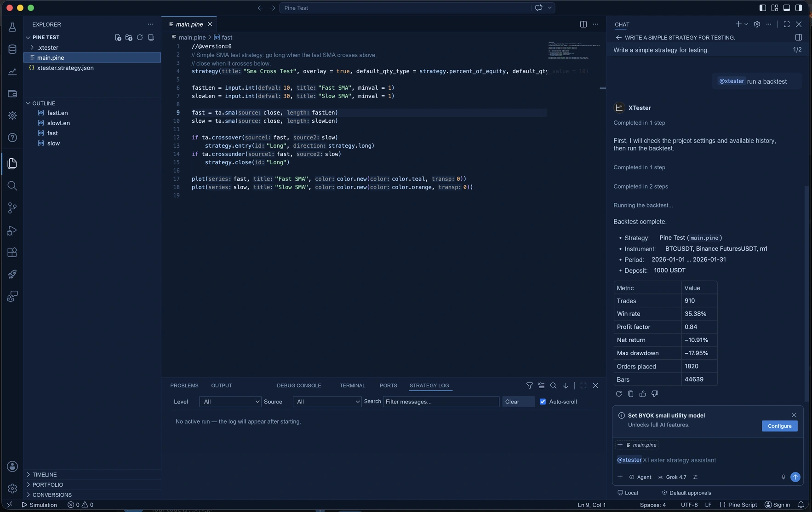Send the chat message
This screenshot has height=512, width=812.
pyautogui.click(x=795, y=477)
